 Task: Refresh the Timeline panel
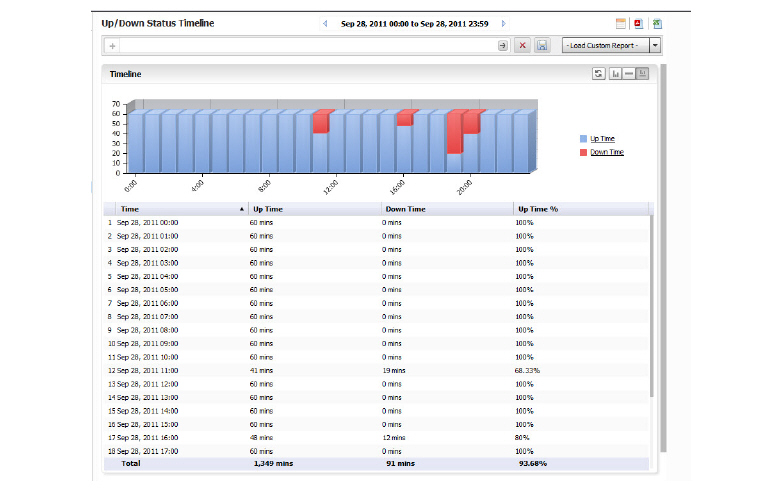[599, 74]
